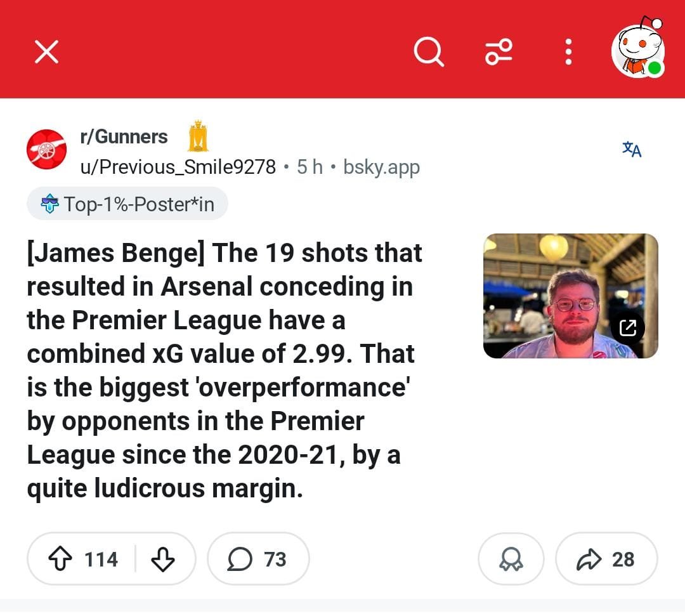
Task: Tap the gold trophy badge icon
Action: 198,135
